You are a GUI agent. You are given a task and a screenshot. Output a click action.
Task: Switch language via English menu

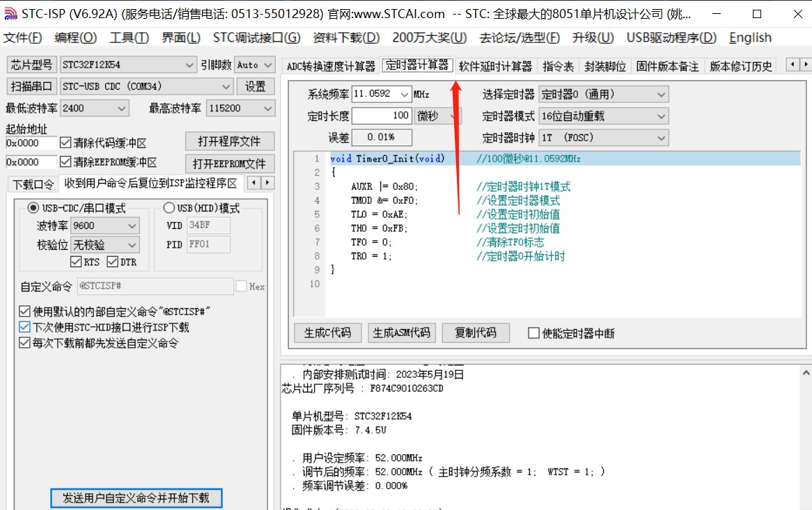point(751,38)
